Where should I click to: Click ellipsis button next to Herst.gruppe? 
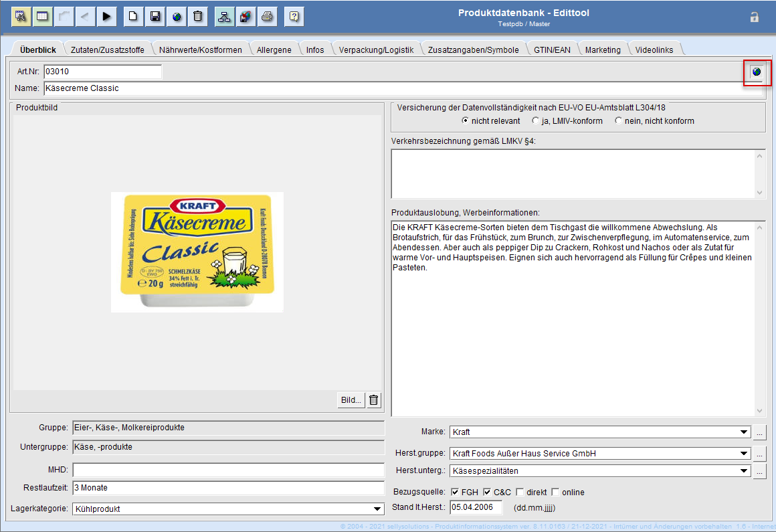coord(760,453)
